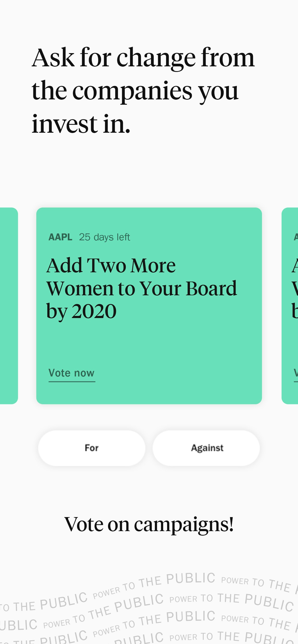
Task: Tap "by 2020" in the campaign title
Action: pos(81,311)
